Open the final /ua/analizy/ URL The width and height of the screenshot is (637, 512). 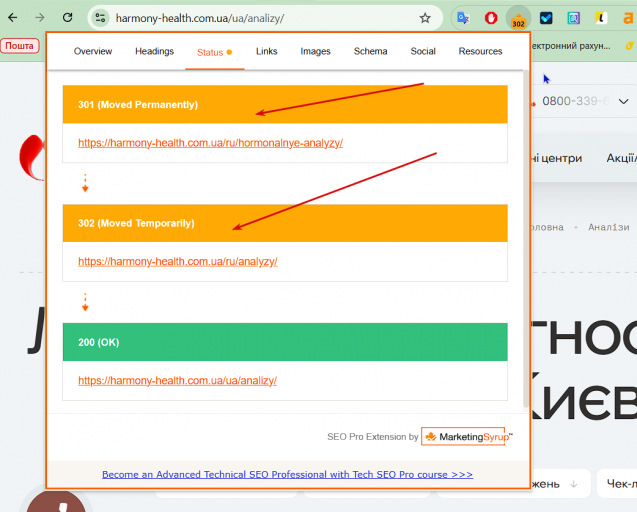coord(178,381)
